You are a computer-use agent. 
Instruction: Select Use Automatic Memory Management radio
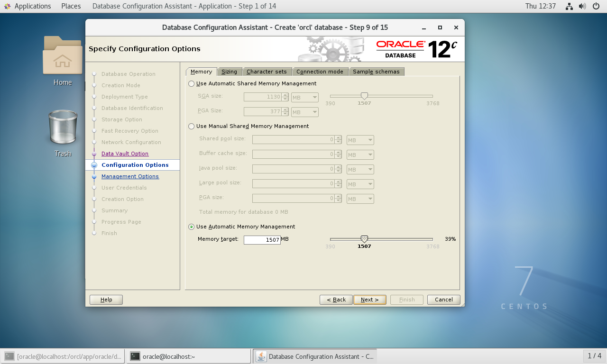191,227
